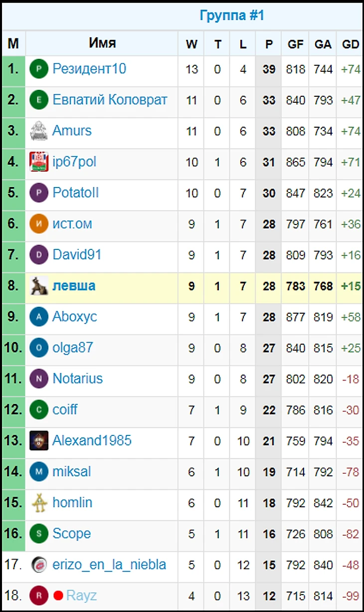The height and width of the screenshot is (612, 364).
Task: Click the левша player avatar picture
Action: [39, 286]
